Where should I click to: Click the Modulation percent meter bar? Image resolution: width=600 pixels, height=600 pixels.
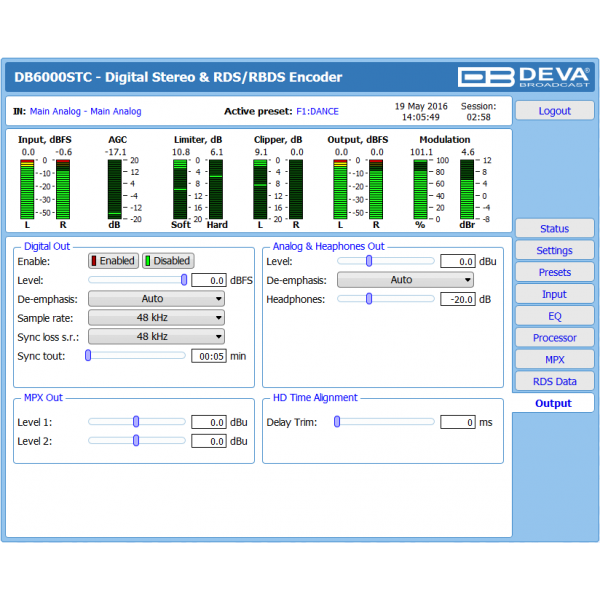[x=420, y=189]
